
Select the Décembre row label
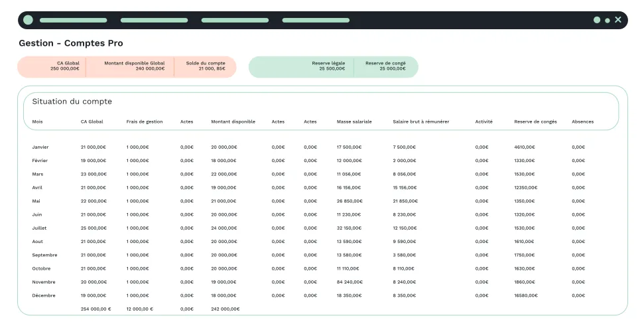(44, 295)
